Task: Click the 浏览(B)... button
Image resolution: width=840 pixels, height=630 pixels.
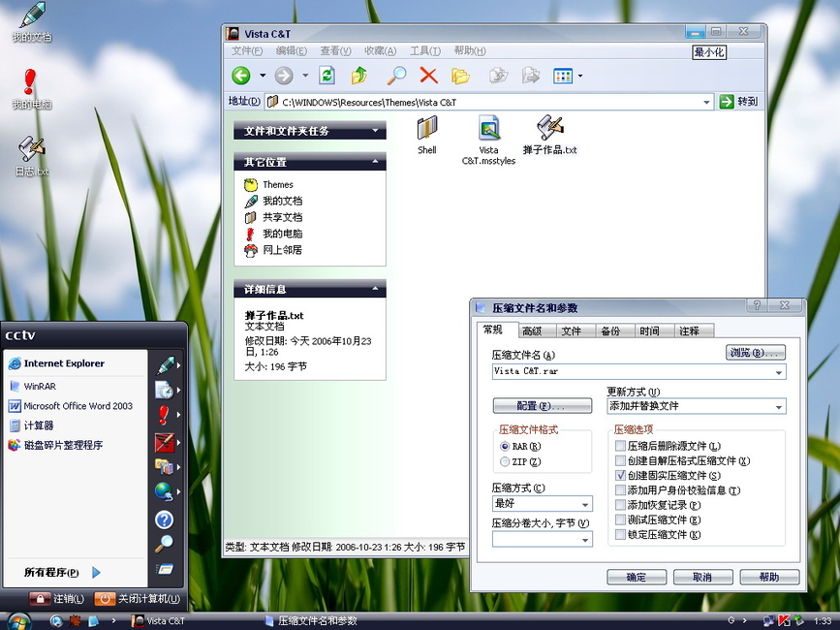Action: tap(756, 353)
